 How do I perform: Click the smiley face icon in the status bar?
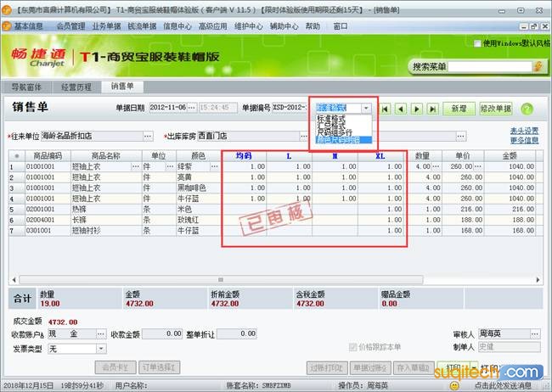tap(455, 386)
